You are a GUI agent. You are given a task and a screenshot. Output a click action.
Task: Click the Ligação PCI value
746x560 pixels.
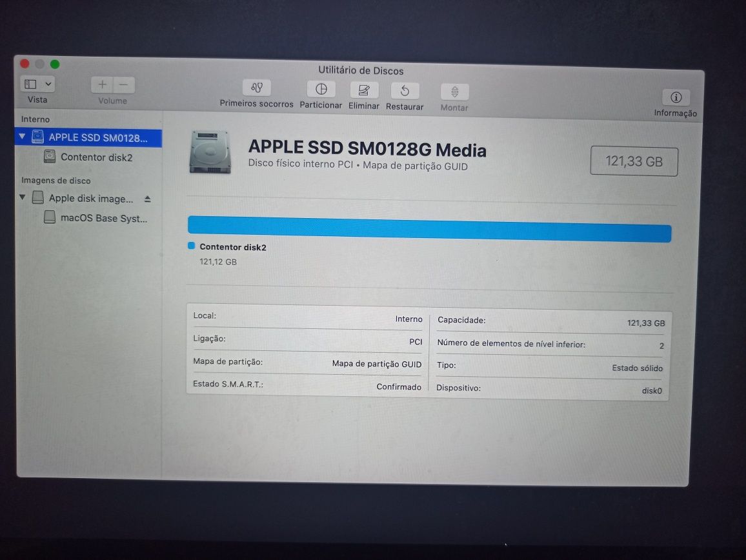coord(416,342)
